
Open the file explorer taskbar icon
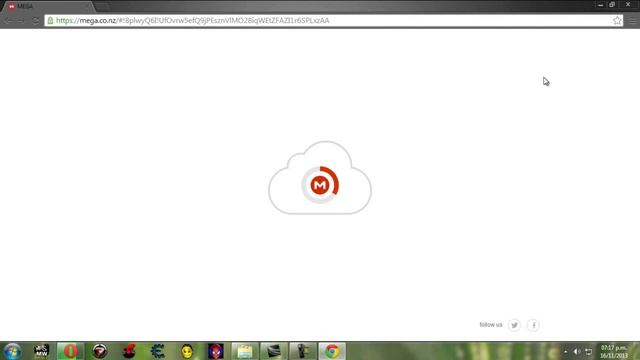point(245,351)
